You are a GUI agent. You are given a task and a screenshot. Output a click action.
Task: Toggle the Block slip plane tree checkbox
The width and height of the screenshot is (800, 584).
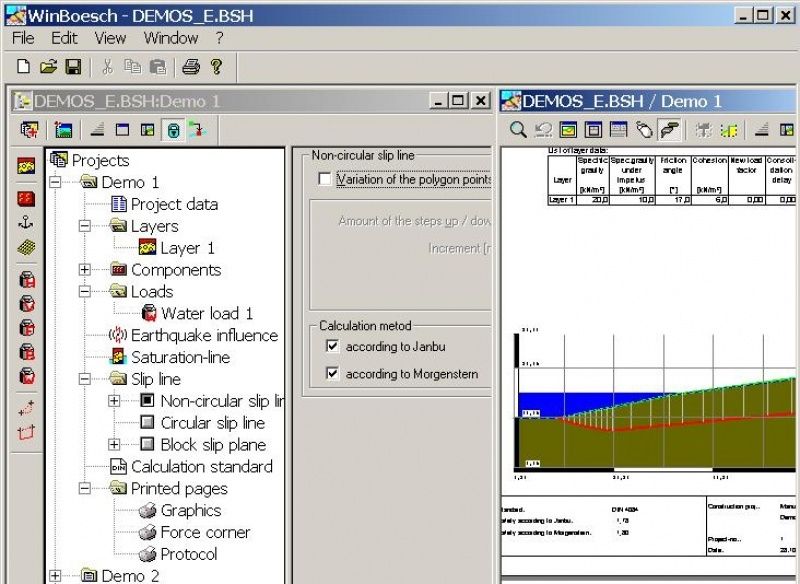(x=147, y=444)
